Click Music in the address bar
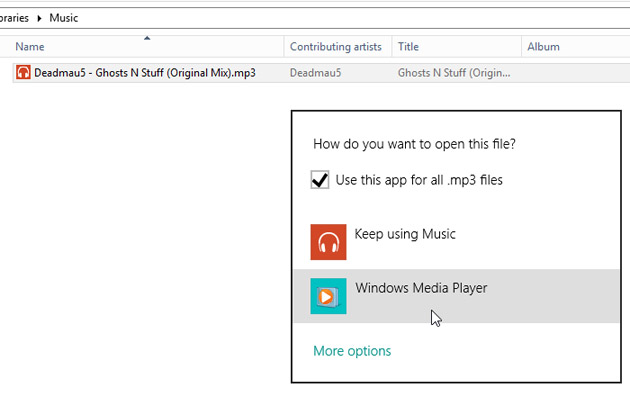The width and height of the screenshot is (630, 415). (x=63, y=18)
